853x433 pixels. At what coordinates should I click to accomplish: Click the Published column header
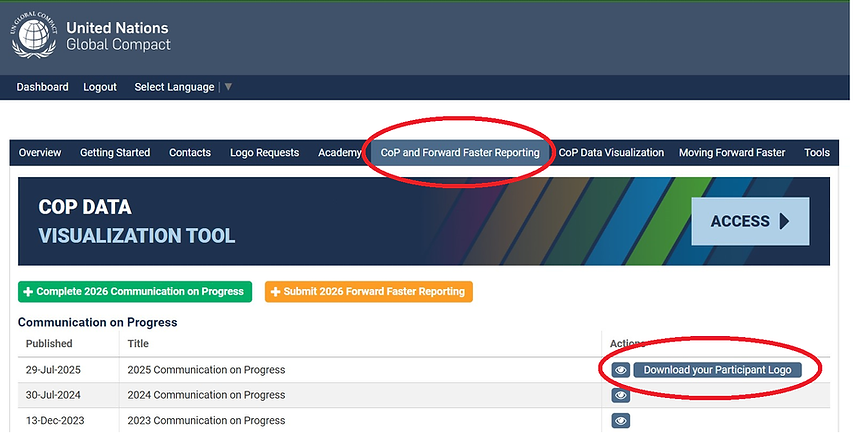coord(49,344)
